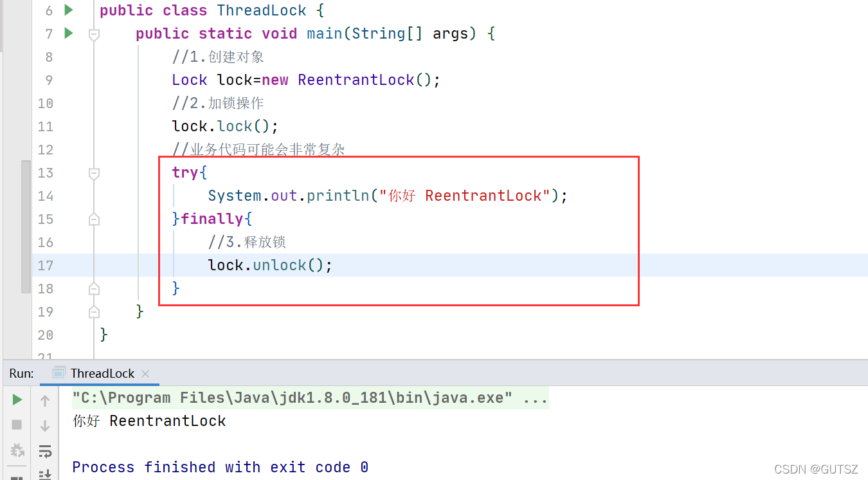This screenshot has height=480, width=868.
Task: Click the "try" keyword on line 13
Action: coord(185,172)
